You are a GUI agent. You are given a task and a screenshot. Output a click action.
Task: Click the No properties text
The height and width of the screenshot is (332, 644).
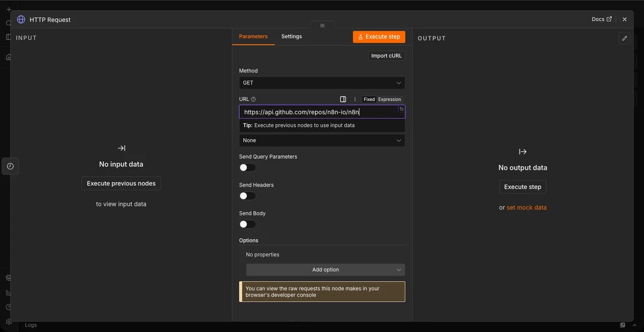262,255
